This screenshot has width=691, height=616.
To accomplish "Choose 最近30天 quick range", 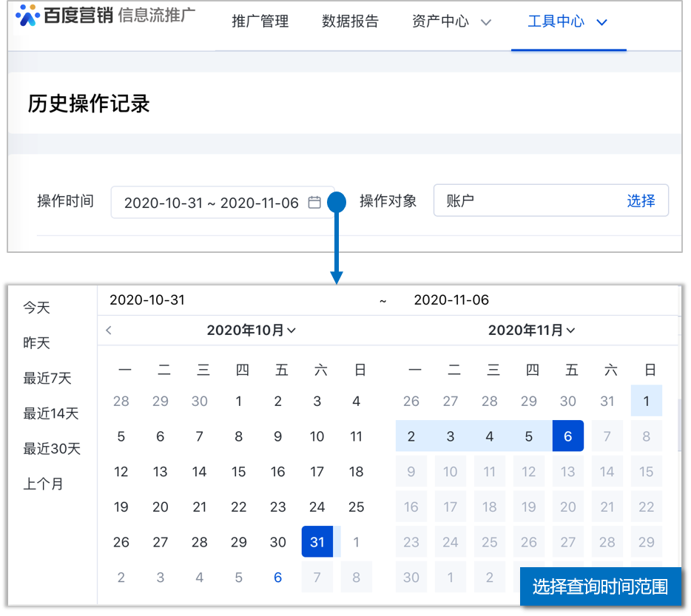I will tap(52, 449).
